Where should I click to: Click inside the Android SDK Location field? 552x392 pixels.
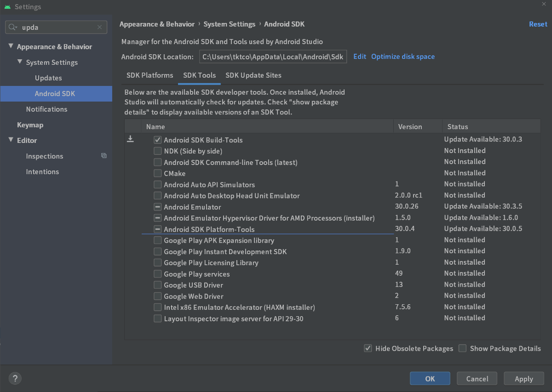pyautogui.click(x=273, y=56)
